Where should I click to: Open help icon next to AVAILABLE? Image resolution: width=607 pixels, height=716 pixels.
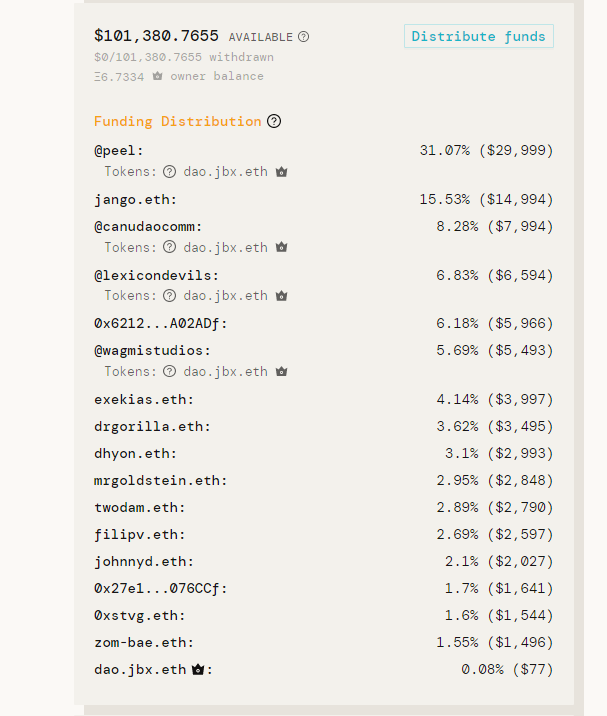coord(303,37)
